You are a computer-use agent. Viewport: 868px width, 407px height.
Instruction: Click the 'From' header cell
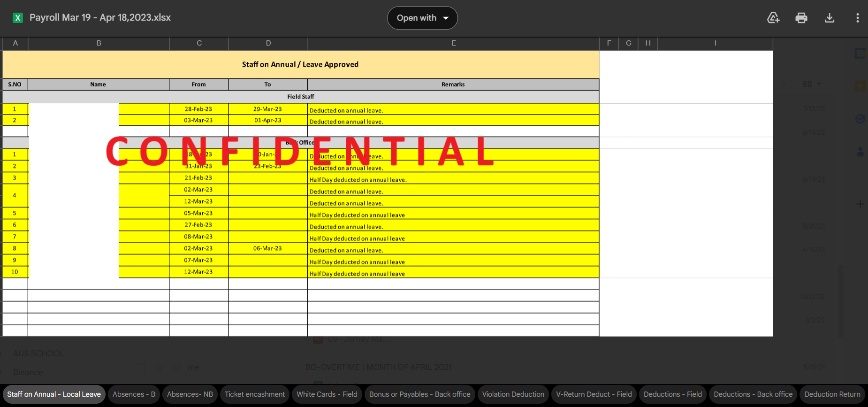click(198, 84)
